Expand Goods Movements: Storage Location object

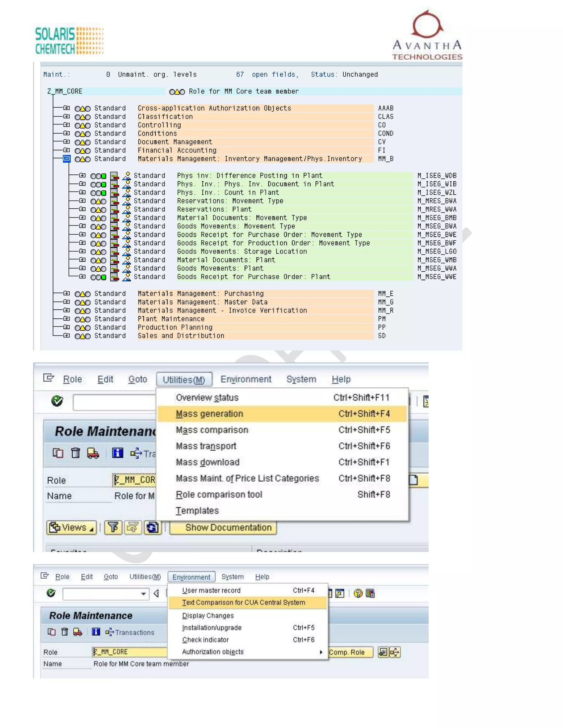click(x=82, y=252)
